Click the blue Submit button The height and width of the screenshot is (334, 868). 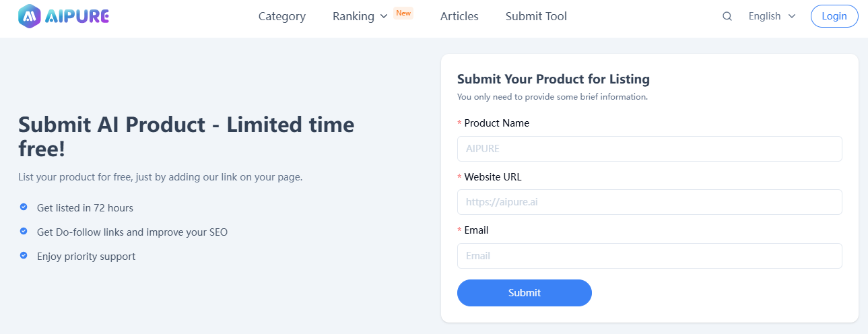tap(525, 293)
